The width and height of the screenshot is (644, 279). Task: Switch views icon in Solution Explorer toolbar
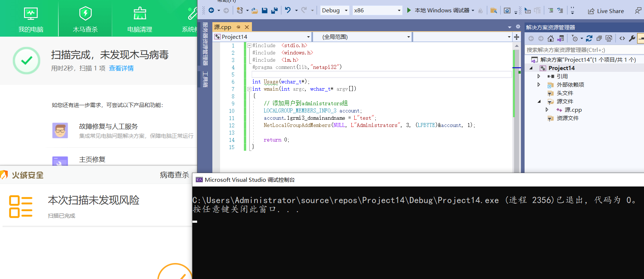[561, 38]
